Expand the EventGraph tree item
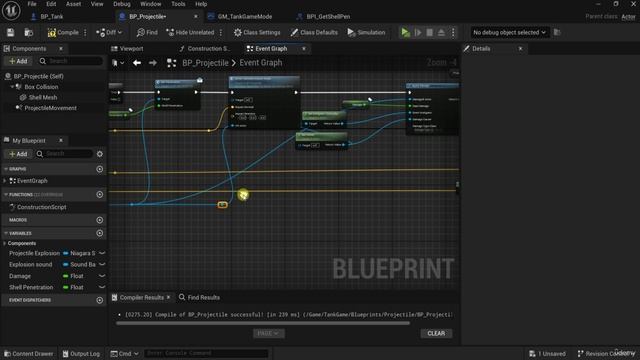640x360 pixels. (4, 181)
